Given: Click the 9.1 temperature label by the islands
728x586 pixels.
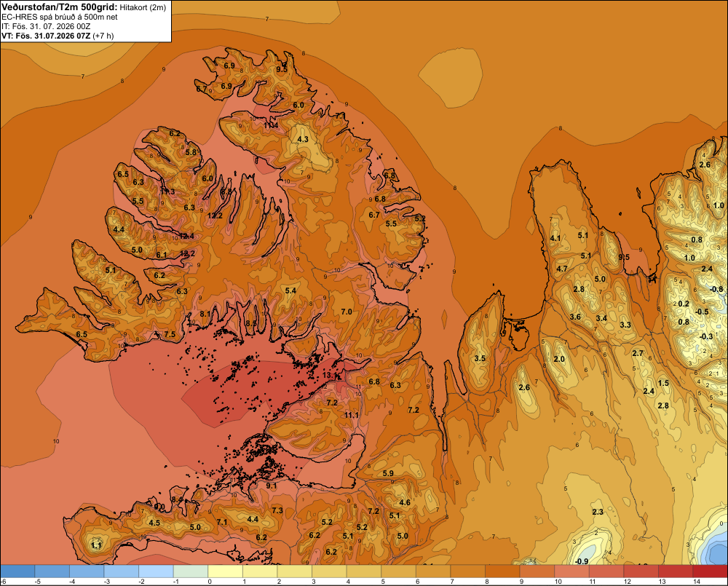Looking at the screenshot, I should [272, 486].
